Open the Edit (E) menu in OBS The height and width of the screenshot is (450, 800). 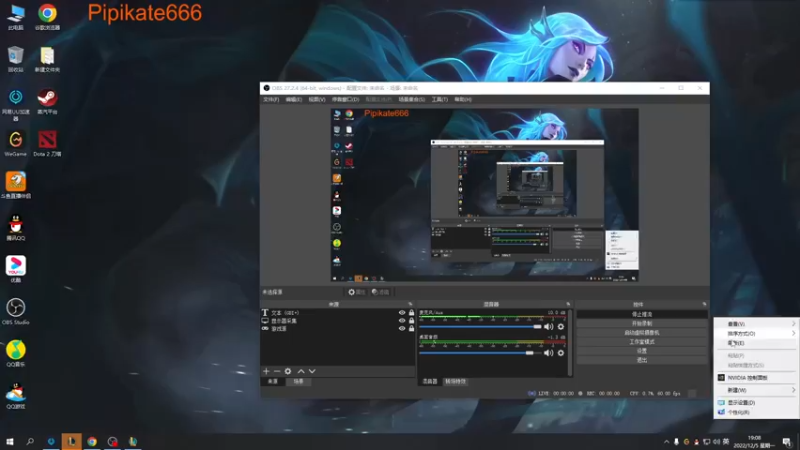(293, 99)
